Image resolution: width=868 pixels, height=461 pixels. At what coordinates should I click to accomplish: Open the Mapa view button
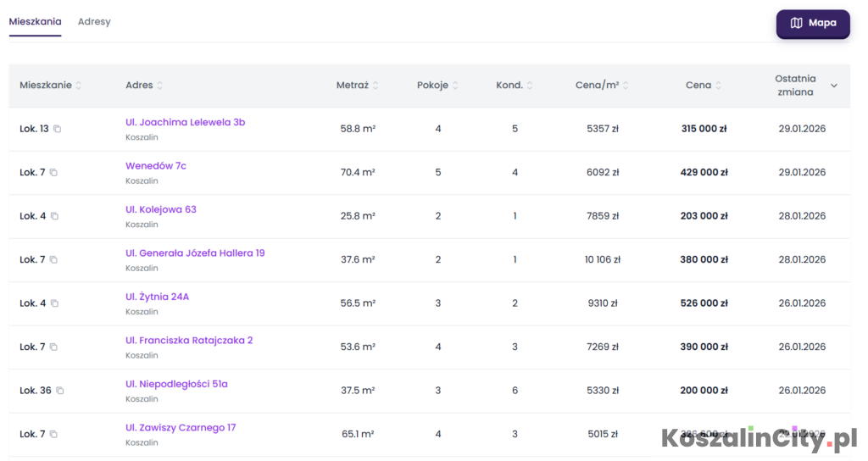812,24
